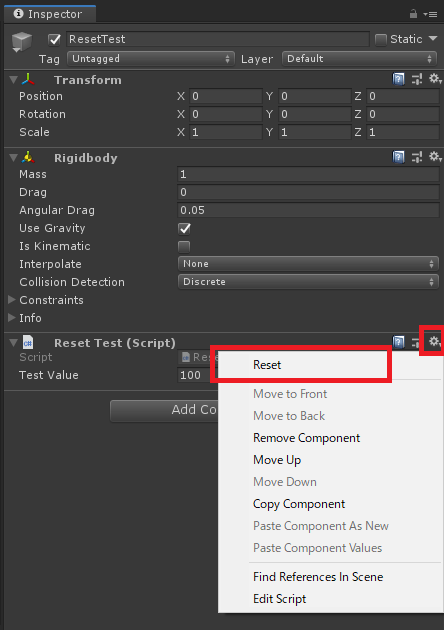Click the Mass value field
Viewport: 444px width, 630px height.
point(308,174)
